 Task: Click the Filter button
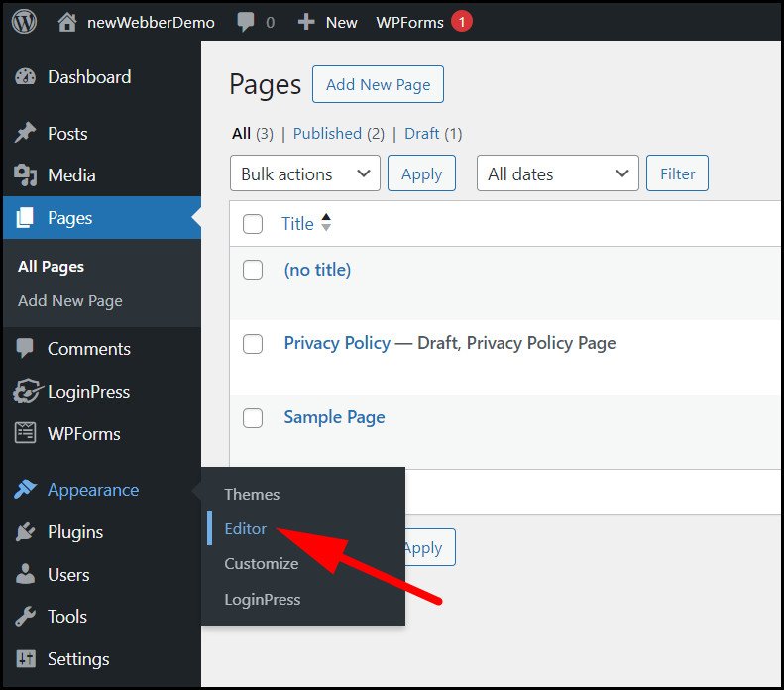[677, 173]
